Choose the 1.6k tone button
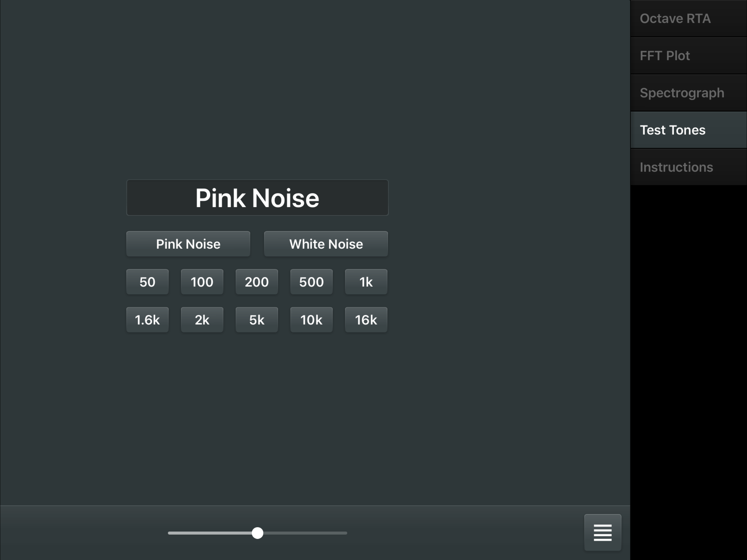The width and height of the screenshot is (747, 560). tap(147, 320)
